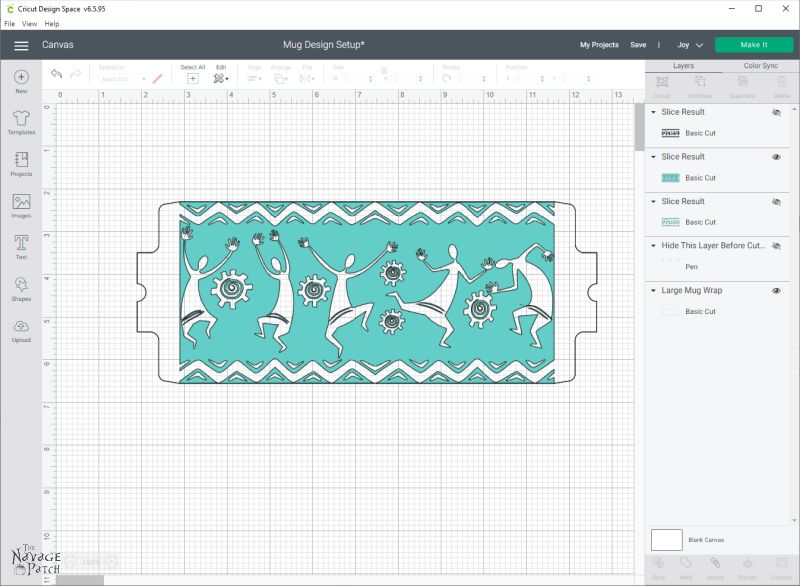Switch to the Layers tab
The width and height of the screenshot is (800, 586).
coord(683,66)
